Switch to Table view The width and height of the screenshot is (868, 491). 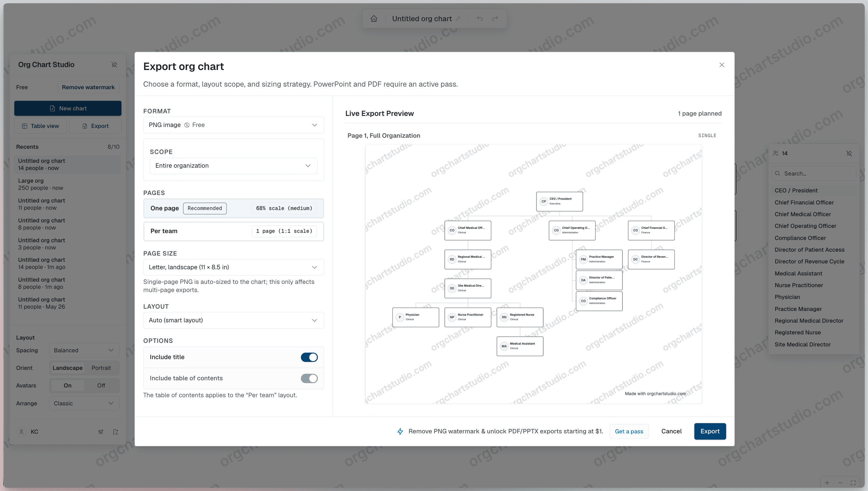pyautogui.click(x=40, y=126)
